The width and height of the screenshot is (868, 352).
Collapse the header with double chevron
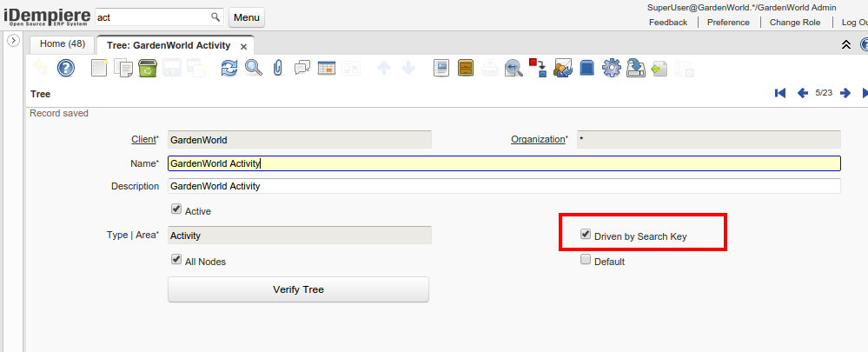[846, 45]
